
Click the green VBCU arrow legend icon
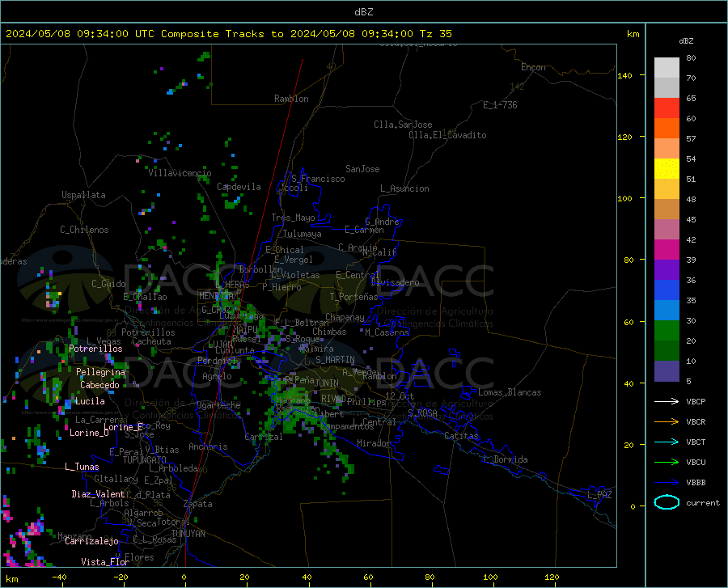click(x=667, y=463)
